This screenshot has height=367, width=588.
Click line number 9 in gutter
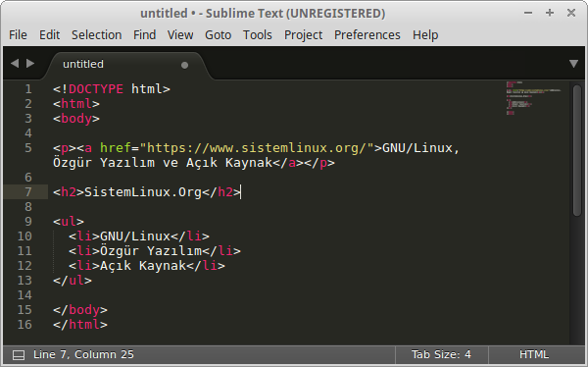click(x=28, y=222)
